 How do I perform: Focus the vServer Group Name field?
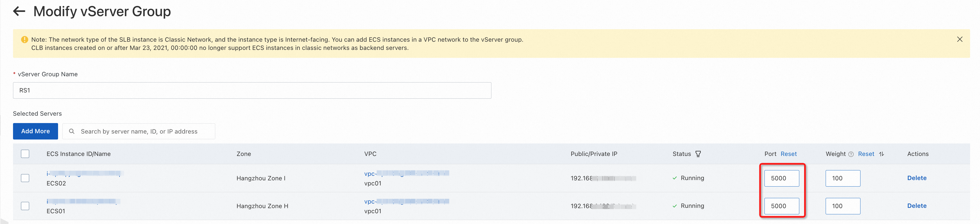point(252,91)
